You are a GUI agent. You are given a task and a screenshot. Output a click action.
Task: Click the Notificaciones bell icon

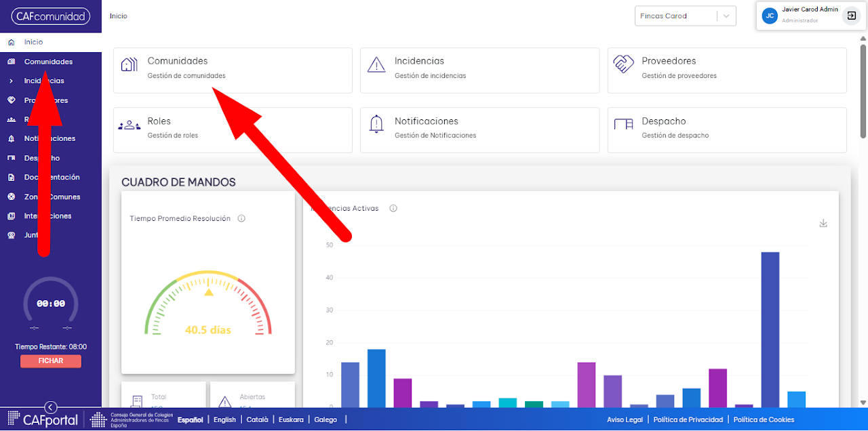click(376, 125)
